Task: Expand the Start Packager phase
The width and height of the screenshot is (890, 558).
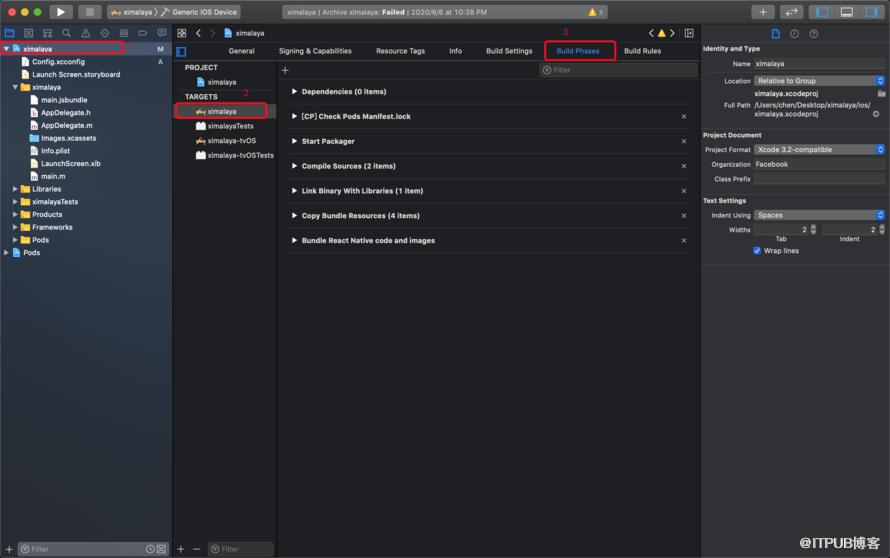Action: coord(294,141)
